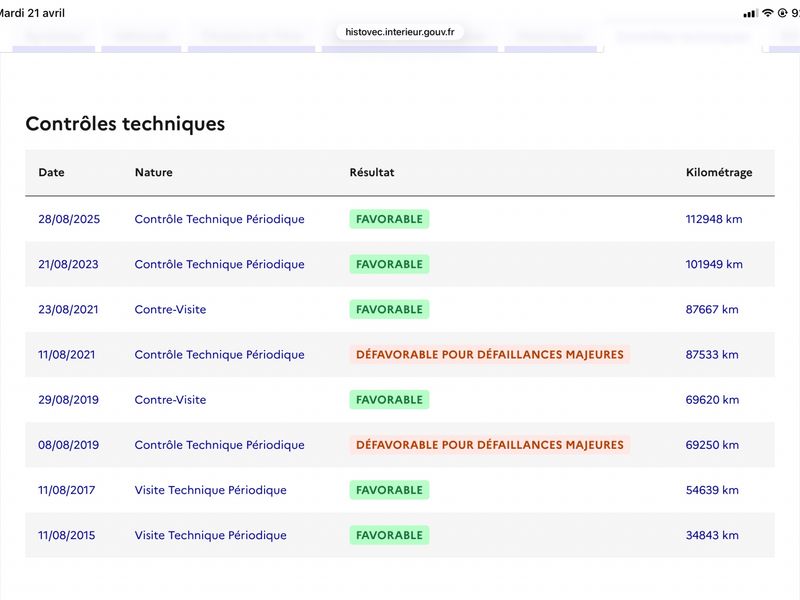Tap the Wi-Fi status icon

click(x=767, y=13)
